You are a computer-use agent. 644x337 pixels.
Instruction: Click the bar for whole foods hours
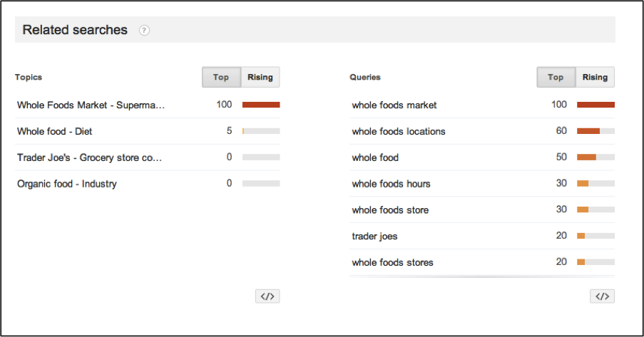tap(596, 184)
